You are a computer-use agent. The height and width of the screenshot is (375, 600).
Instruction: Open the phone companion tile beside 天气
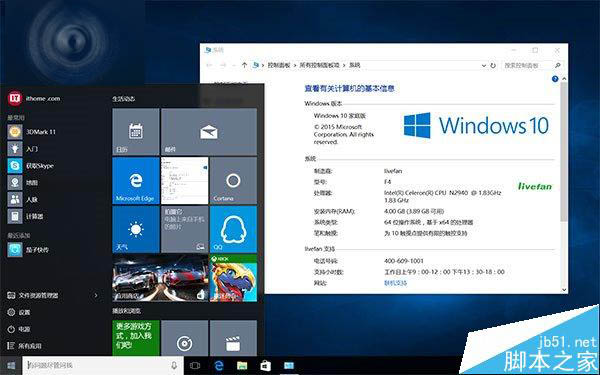[x=185, y=229]
